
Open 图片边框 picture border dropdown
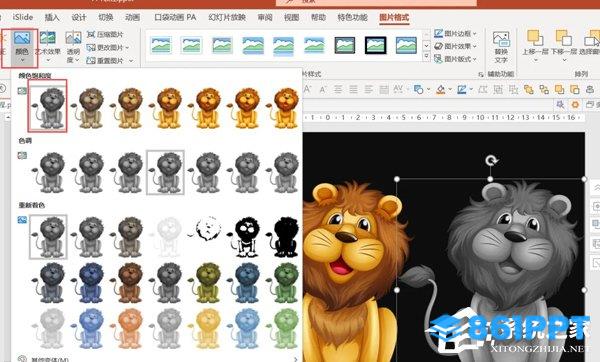coord(456,34)
